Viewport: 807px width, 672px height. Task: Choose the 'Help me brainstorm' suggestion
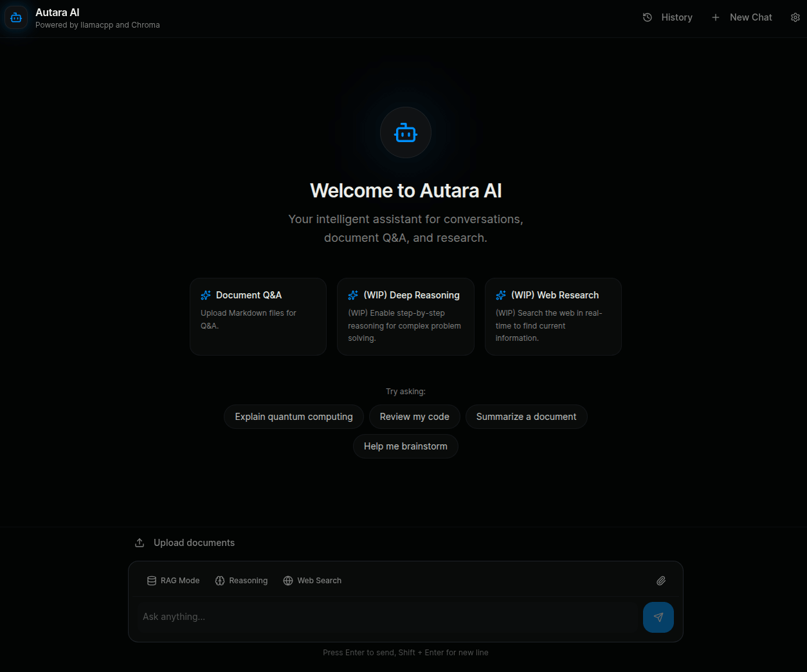[406, 446]
